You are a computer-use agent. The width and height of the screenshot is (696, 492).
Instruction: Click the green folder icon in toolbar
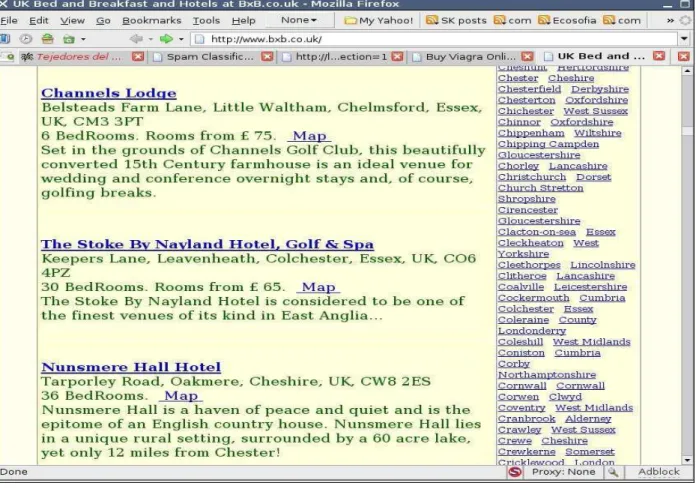pyautogui.click(x=69, y=39)
